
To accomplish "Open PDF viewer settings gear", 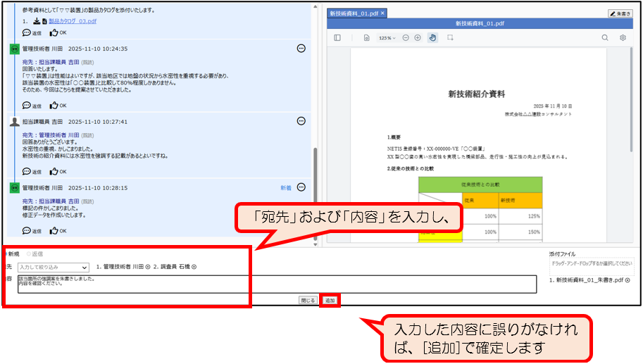I will pyautogui.click(x=623, y=37).
